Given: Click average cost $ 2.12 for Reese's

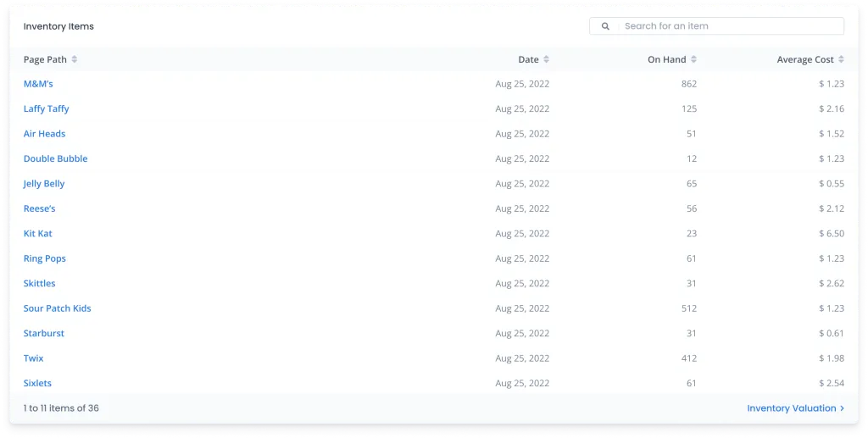Looking at the screenshot, I should 832,208.
